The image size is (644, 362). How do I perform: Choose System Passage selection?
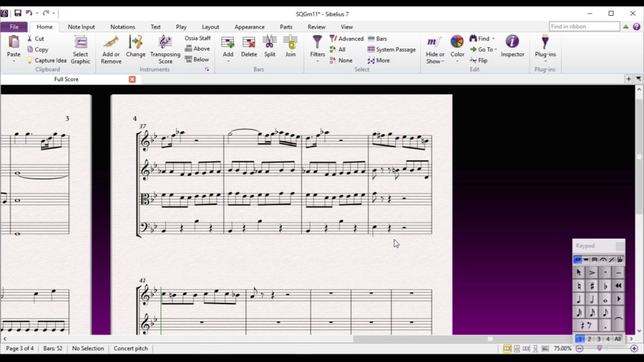tap(391, 49)
